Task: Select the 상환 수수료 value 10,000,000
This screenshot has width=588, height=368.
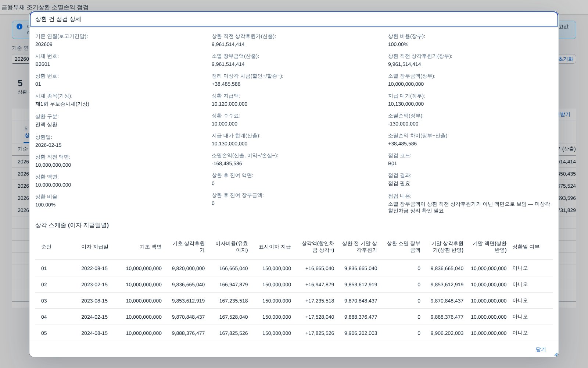Action: tap(225, 124)
